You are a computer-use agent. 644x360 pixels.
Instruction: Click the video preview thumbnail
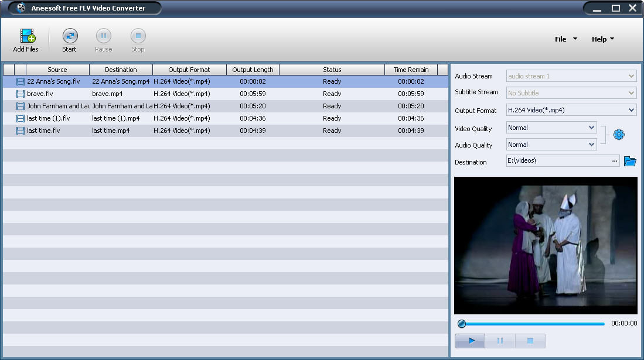tap(546, 246)
